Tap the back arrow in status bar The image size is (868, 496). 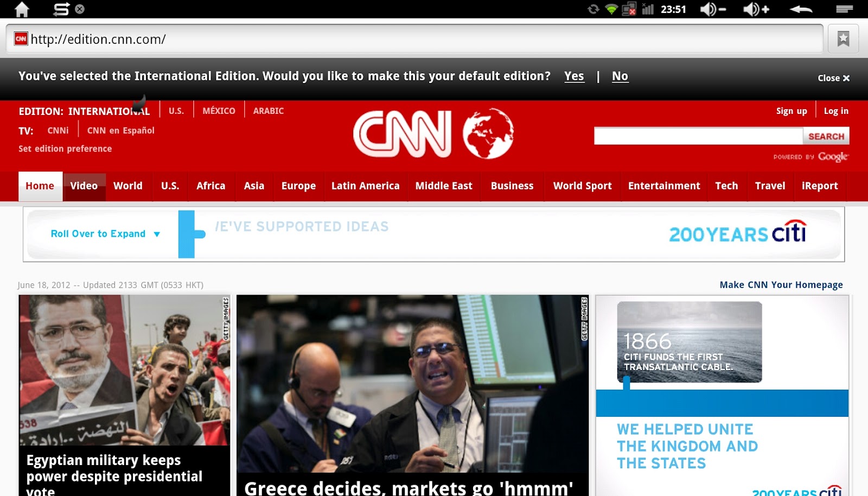point(801,9)
